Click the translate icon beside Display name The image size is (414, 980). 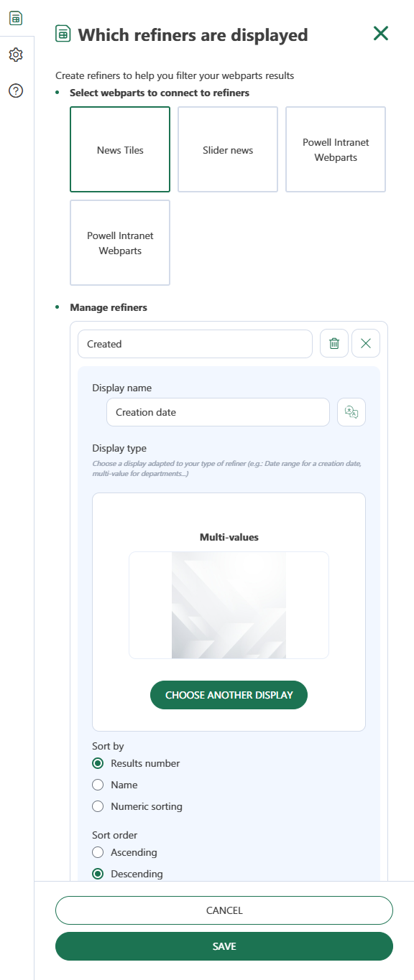pyautogui.click(x=351, y=412)
